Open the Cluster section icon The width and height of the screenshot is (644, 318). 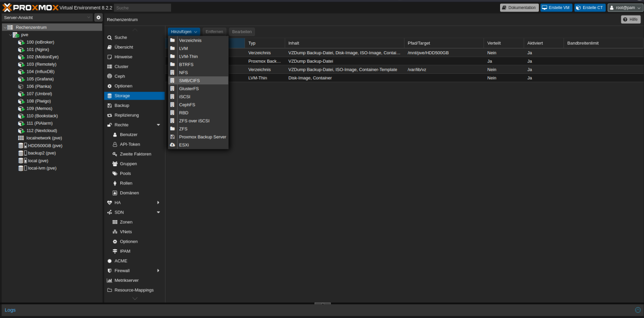pyautogui.click(x=110, y=66)
